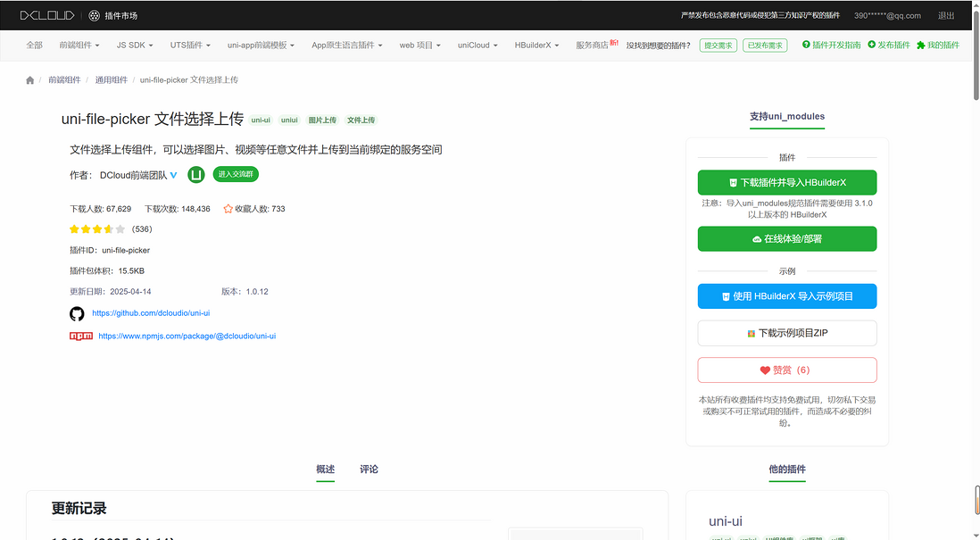Click the 下载人数: 67,629 text
The height and width of the screenshot is (540, 980).
coord(101,209)
